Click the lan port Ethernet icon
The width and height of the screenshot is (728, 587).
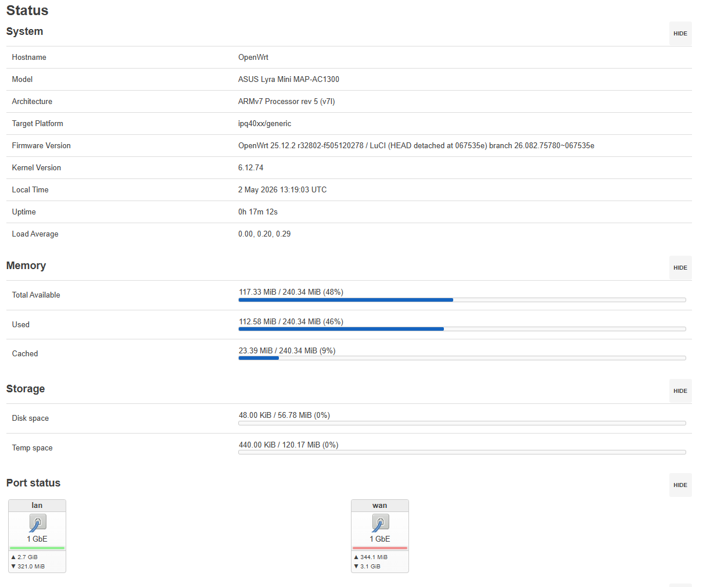pyautogui.click(x=37, y=523)
